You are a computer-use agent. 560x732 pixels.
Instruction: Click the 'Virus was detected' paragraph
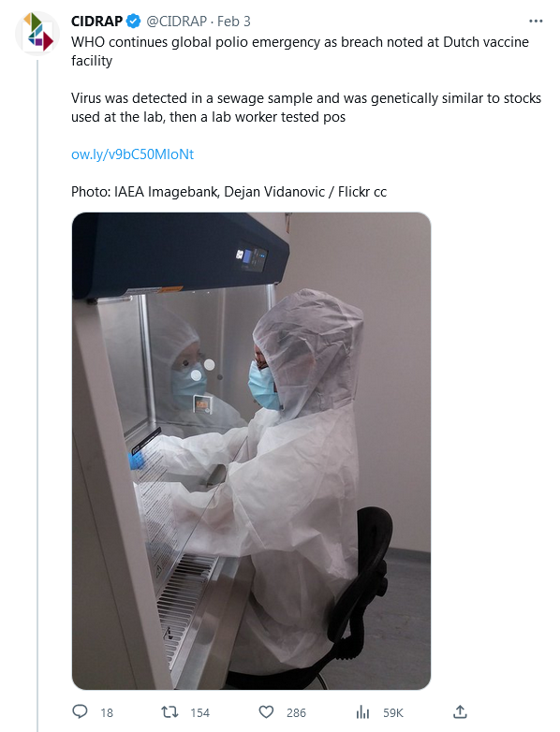[x=306, y=108]
